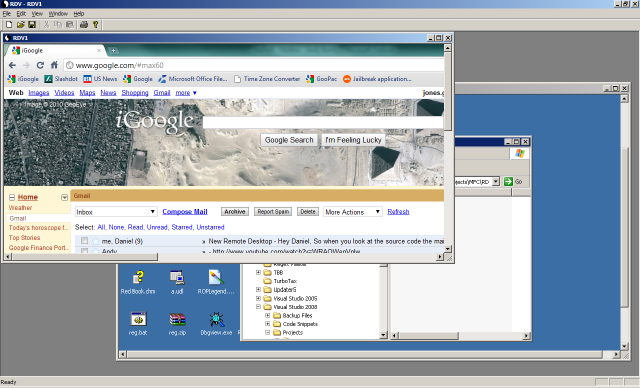The width and height of the screenshot is (640, 388).
Task: Select the reg.zip desktop icon
Action: click(177, 324)
